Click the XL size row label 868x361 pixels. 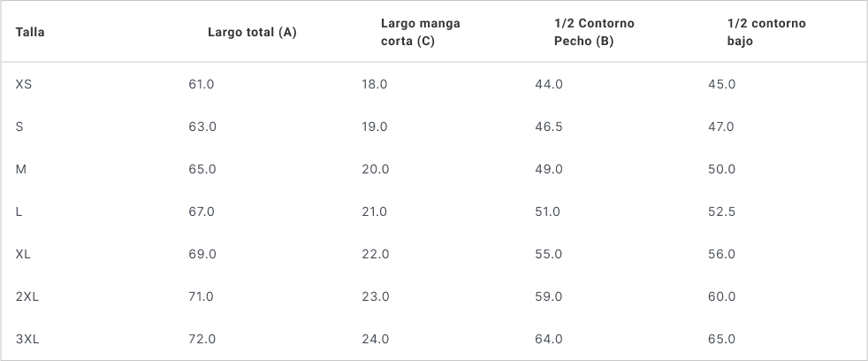tap(23, 254)
